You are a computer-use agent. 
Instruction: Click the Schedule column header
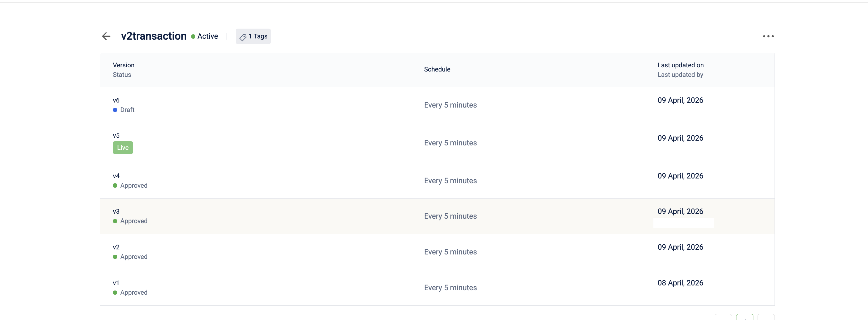pyautogui.click(x=437, y=69)
